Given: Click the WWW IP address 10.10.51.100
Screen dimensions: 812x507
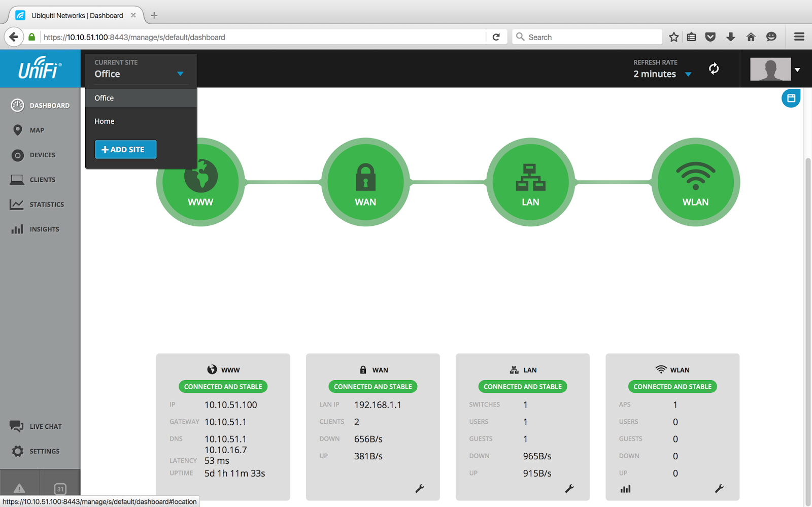Looking at the screenshot, I should click(231, 404).
